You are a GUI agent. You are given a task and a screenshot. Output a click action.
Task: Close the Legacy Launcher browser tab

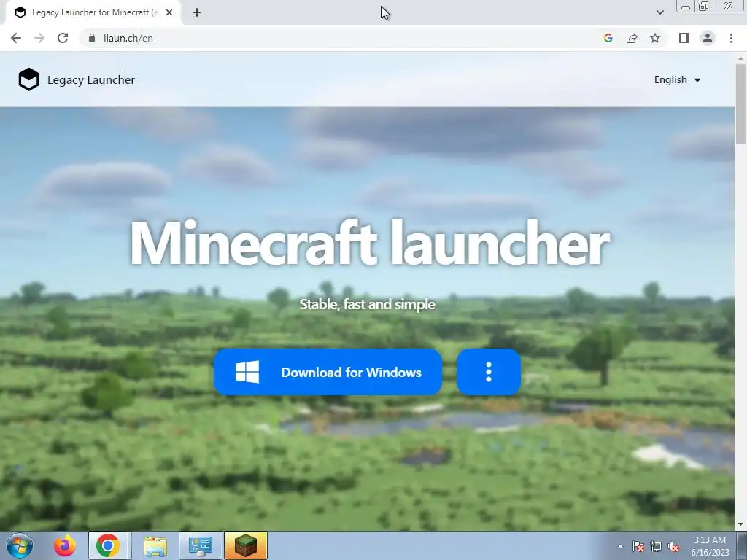click(169, 12)
